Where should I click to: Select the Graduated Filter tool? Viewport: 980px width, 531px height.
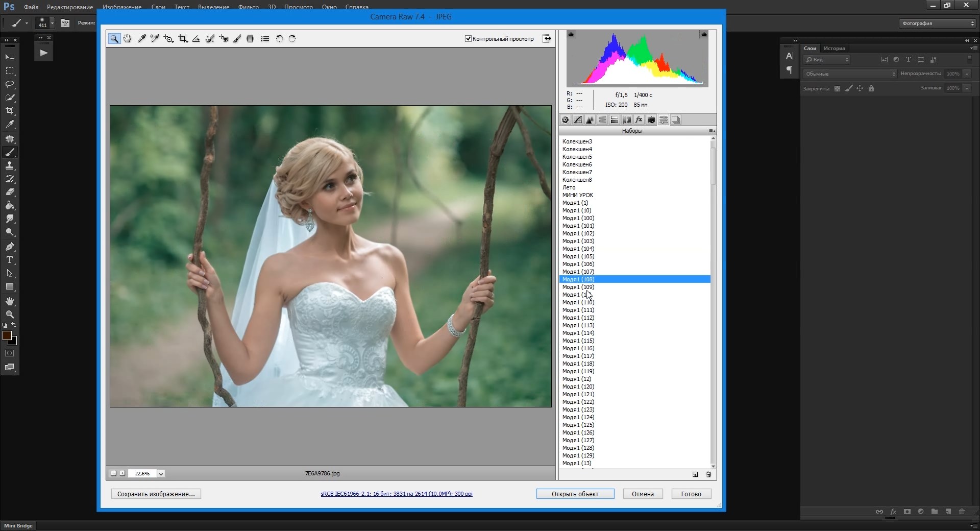(250, 39)
